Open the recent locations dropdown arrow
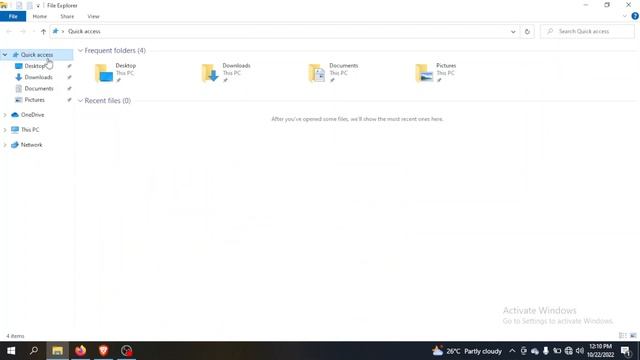Image resolution: width=640 pixels, height=360 pixels. click(33, 31)
